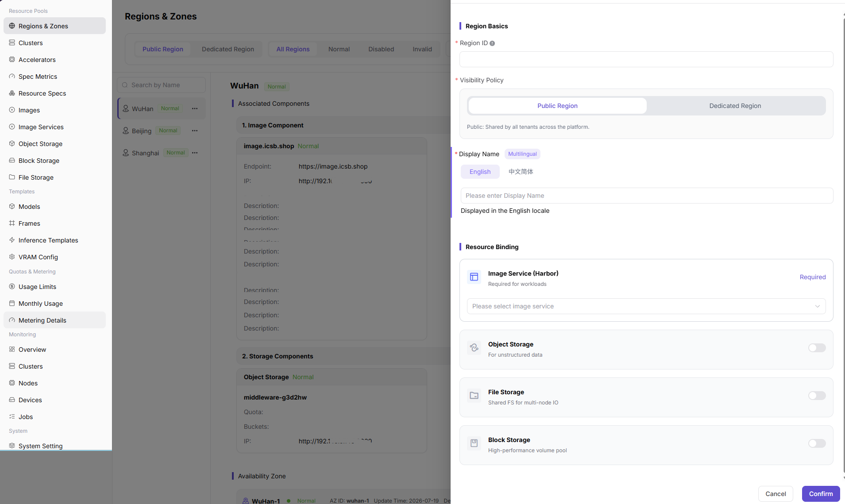Click the Frames icon
This screenshot has height=504, width=845.
coord(12,223)
